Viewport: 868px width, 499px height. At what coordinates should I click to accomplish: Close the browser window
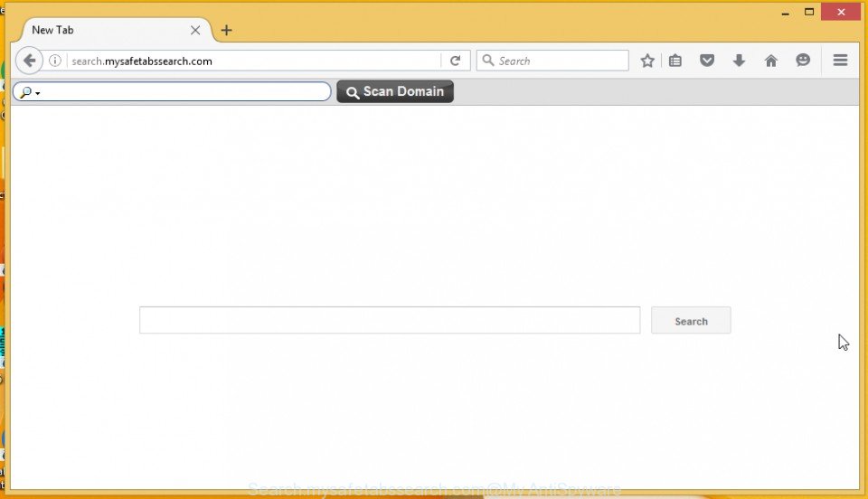click(842, 12)
